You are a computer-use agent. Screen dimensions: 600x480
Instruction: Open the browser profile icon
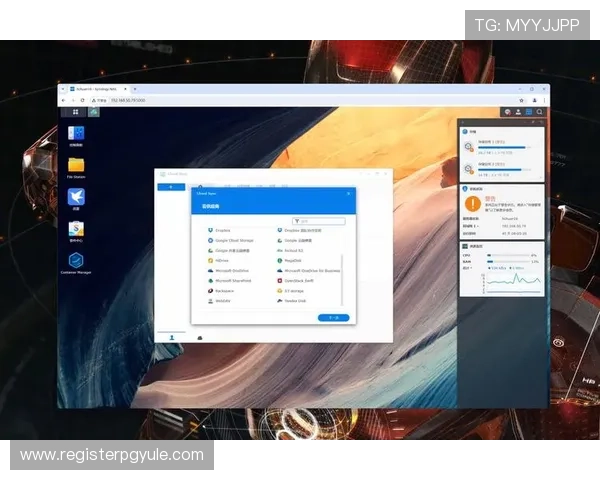[535, 100]
